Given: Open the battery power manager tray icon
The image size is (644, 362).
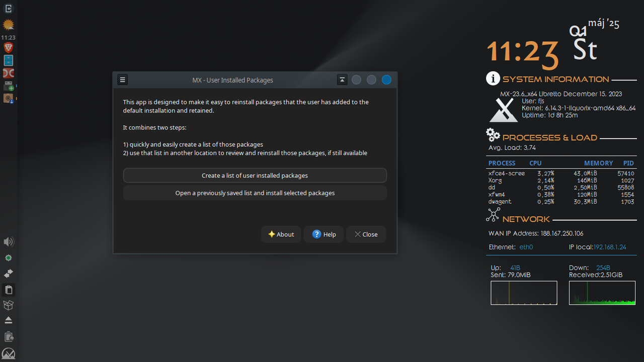Looking at the screenshot, I should click(x=9, y=336).
